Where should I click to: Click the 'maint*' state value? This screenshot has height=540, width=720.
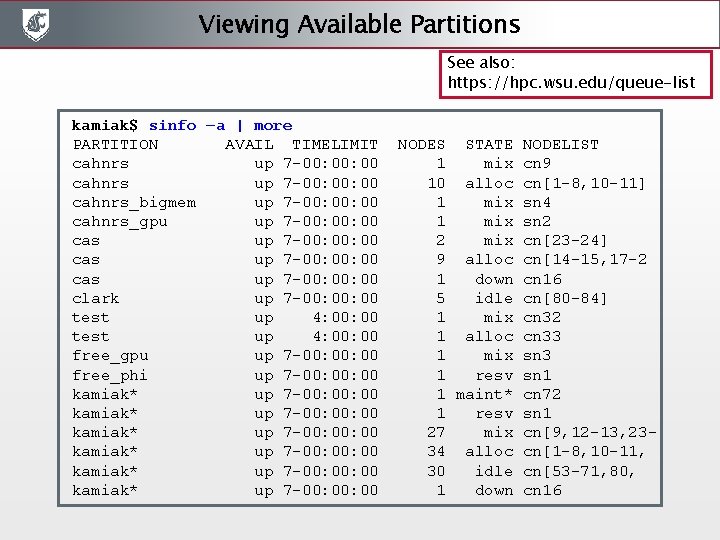pos(484,395)
